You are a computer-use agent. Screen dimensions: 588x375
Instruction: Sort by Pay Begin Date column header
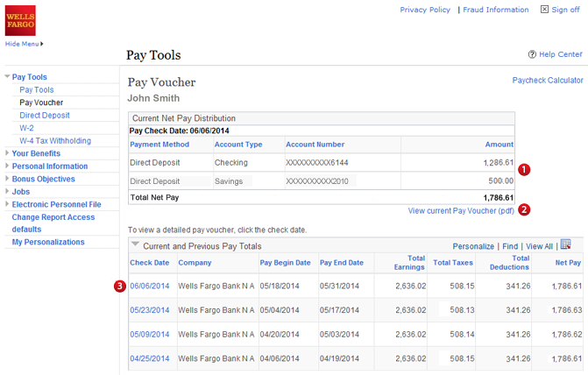[x=285, y=263]
